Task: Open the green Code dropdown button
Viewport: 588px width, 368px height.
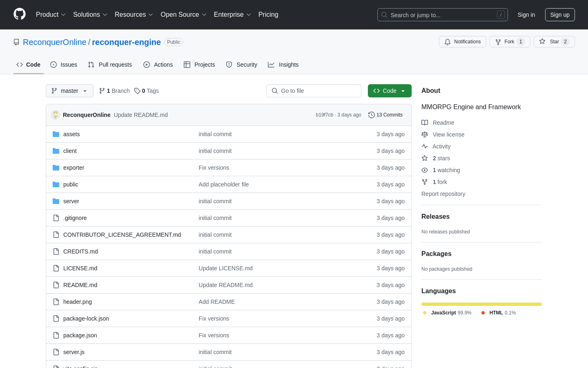Action: pos(390,91)
